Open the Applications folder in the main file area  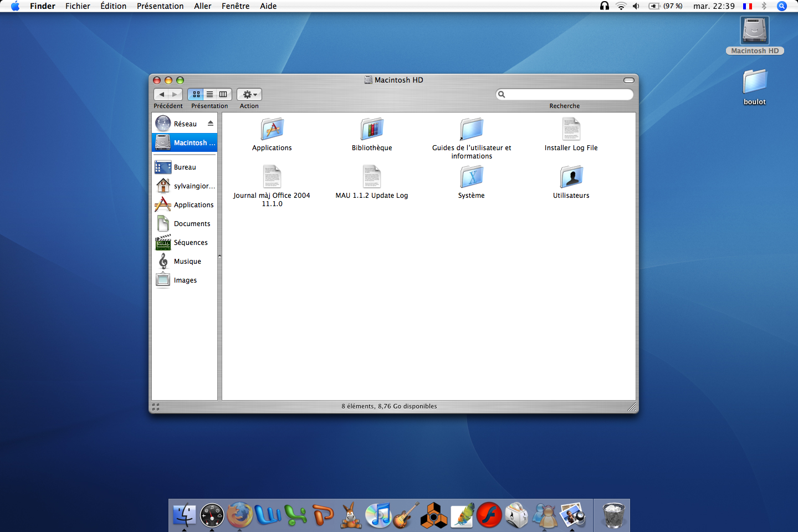pyautogui.click(x=272, y=129)
